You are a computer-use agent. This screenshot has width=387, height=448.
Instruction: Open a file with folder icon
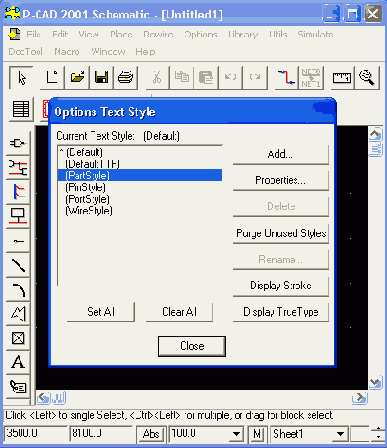(77, 78)
